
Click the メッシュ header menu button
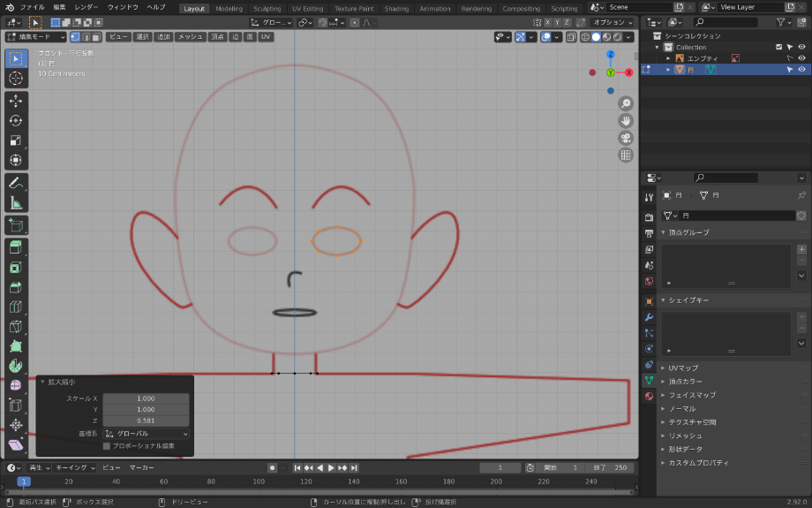coord(190,37)
